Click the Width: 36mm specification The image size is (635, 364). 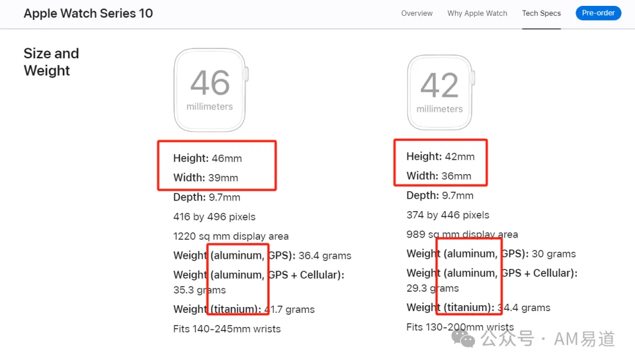(x=439, y=176)
